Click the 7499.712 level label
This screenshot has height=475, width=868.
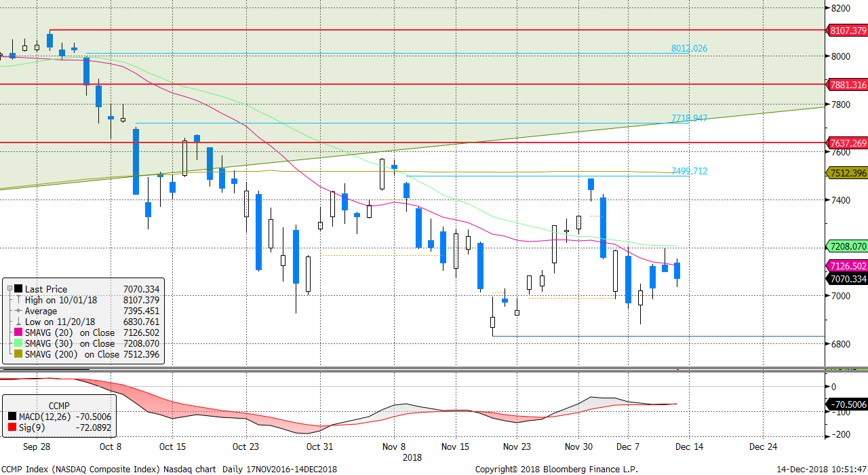[x=690, y=171]
